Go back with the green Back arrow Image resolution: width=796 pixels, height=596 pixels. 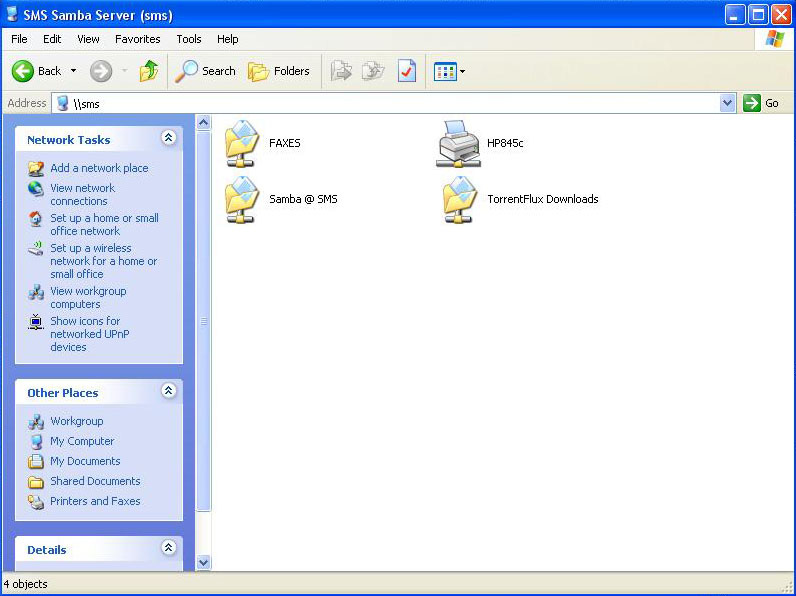[36, 71]
